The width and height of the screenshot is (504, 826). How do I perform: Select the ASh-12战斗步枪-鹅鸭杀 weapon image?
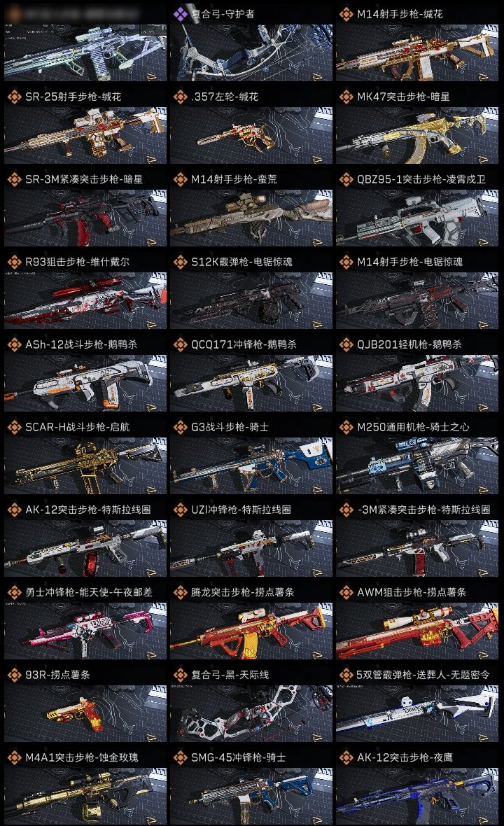[x=85, y=384]
